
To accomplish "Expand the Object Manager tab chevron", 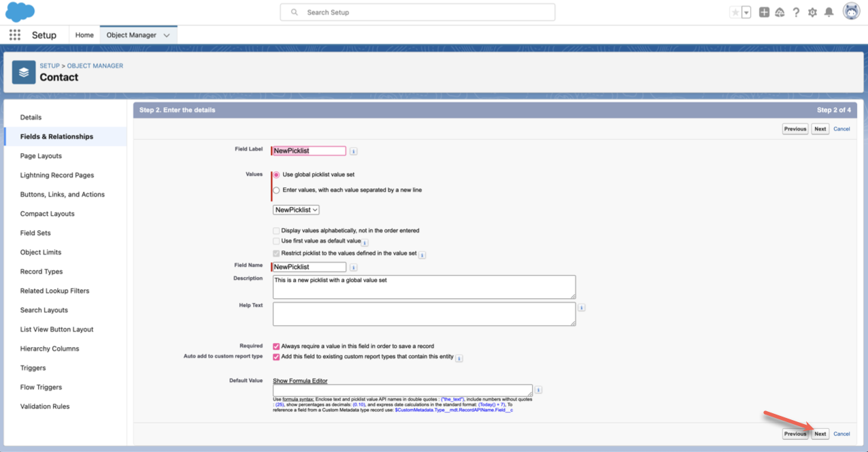I will 167,35.
